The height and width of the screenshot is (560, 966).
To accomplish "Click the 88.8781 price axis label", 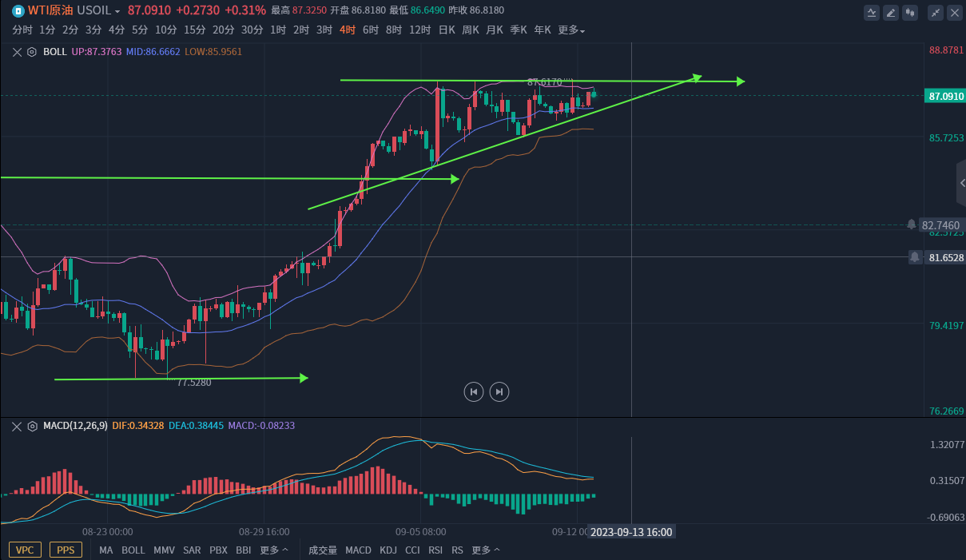I will click(946, 50).
